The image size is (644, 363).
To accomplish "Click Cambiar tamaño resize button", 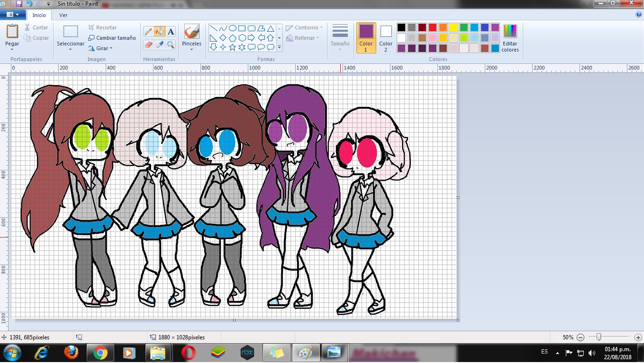I will click(112, 38).
